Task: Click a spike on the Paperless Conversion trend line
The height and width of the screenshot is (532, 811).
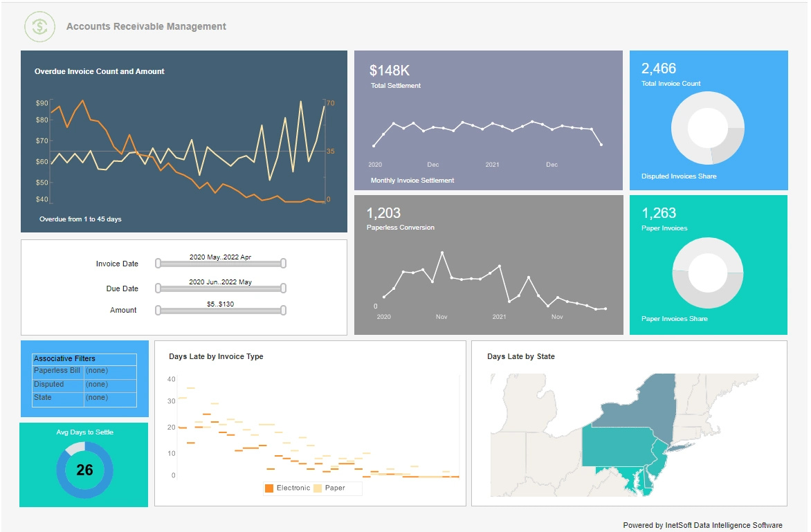Action: [443, 252]
